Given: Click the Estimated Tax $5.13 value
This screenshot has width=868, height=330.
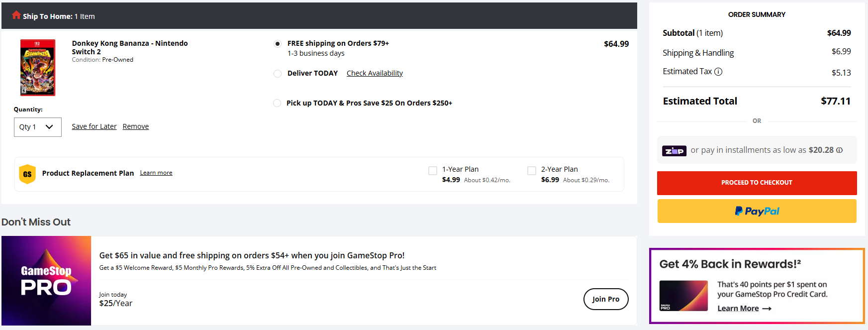Looking at the screenshot, I should coord(841,73).
